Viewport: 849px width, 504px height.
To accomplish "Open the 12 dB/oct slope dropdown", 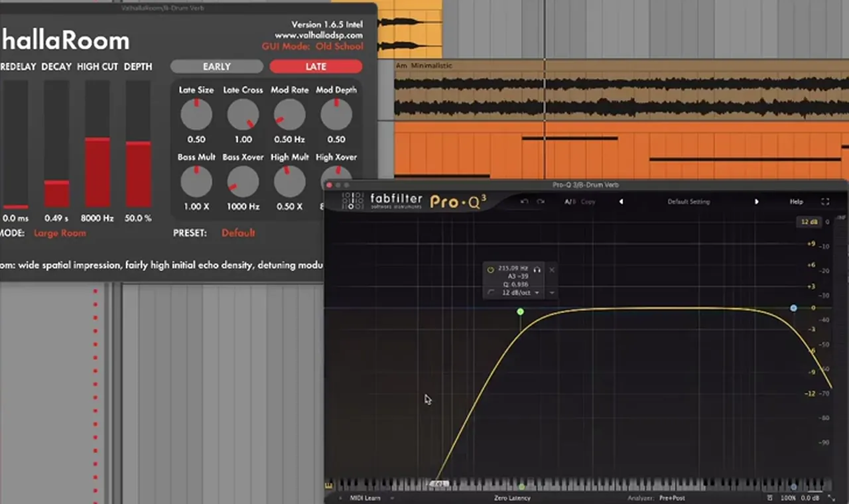I will (519, 292).
